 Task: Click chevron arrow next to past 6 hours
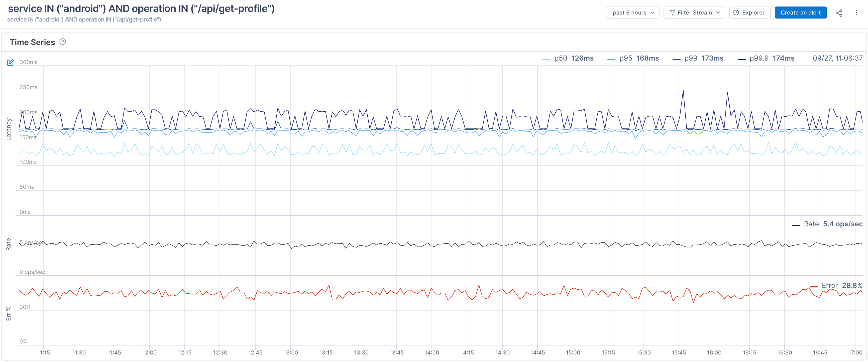653,13
